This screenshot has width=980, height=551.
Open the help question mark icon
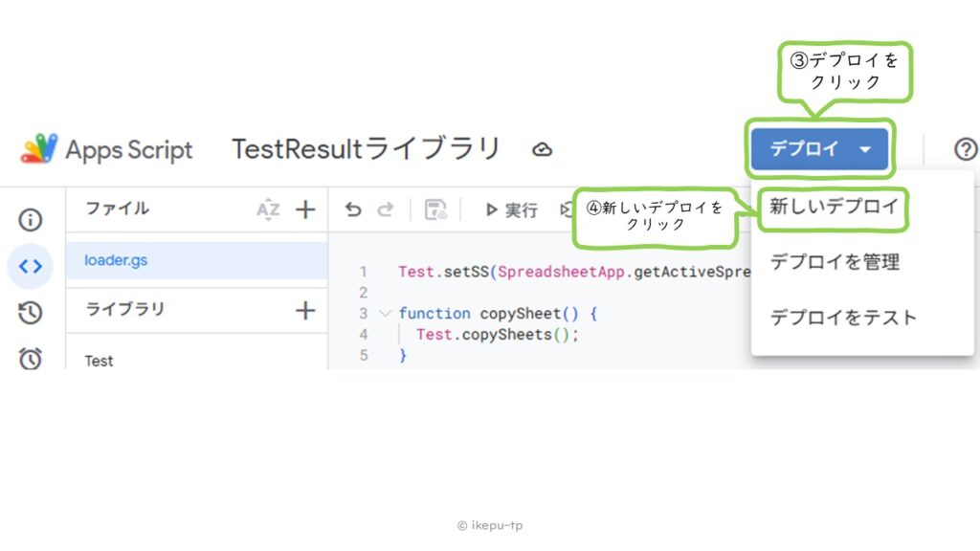966,149
